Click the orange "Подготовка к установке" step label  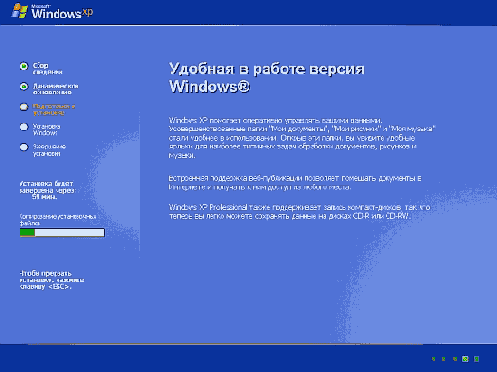click(x=54, y=109)
